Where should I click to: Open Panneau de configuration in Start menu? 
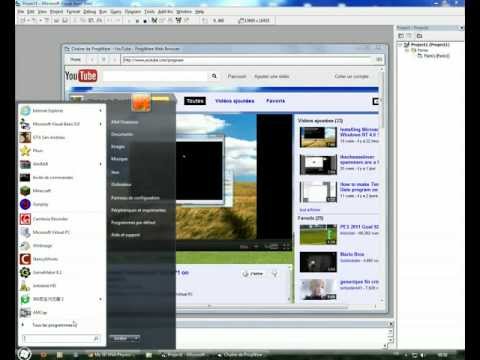tap(135, 198)
